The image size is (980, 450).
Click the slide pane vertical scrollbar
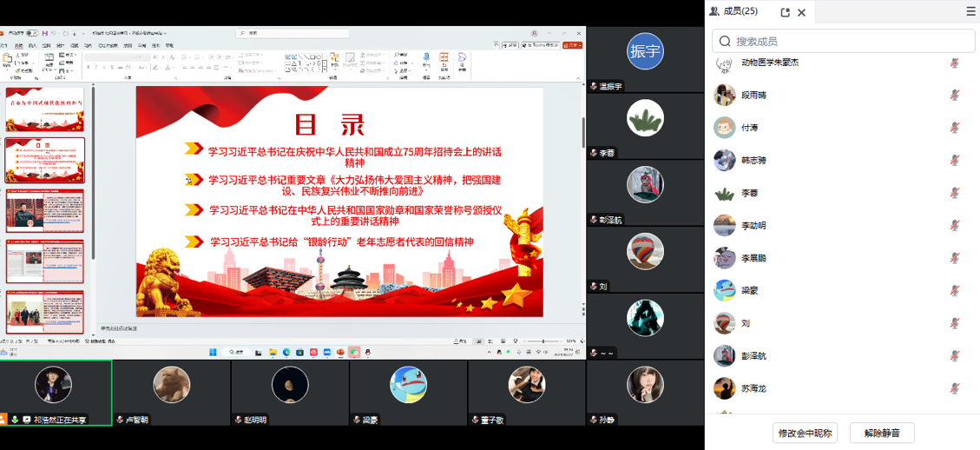coord(583,130)
